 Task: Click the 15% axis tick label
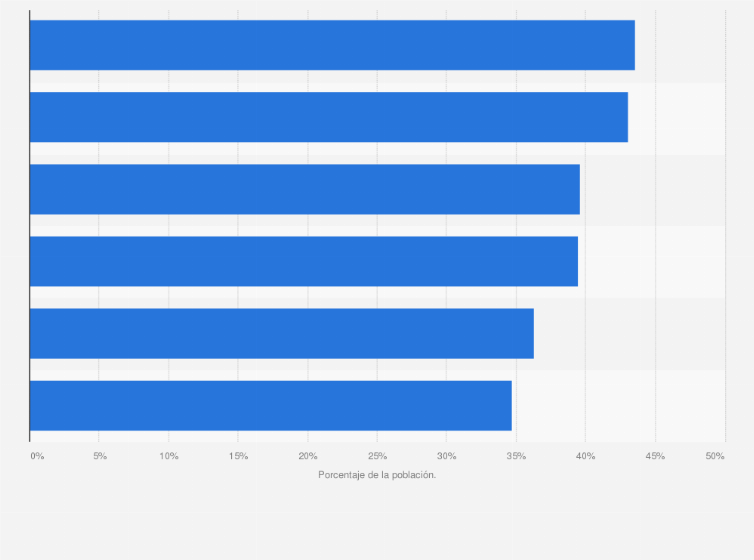[x=238, y=456]
